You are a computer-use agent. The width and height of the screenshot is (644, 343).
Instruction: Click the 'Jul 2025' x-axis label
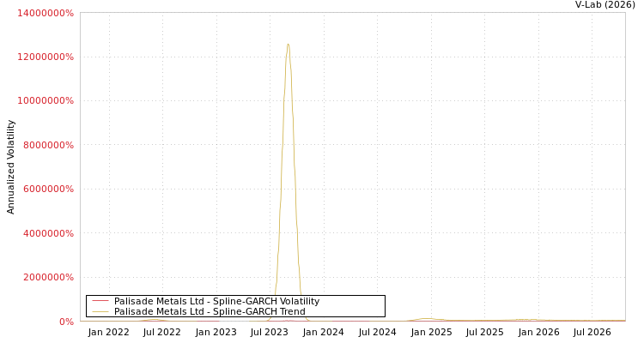coord(484,333)
